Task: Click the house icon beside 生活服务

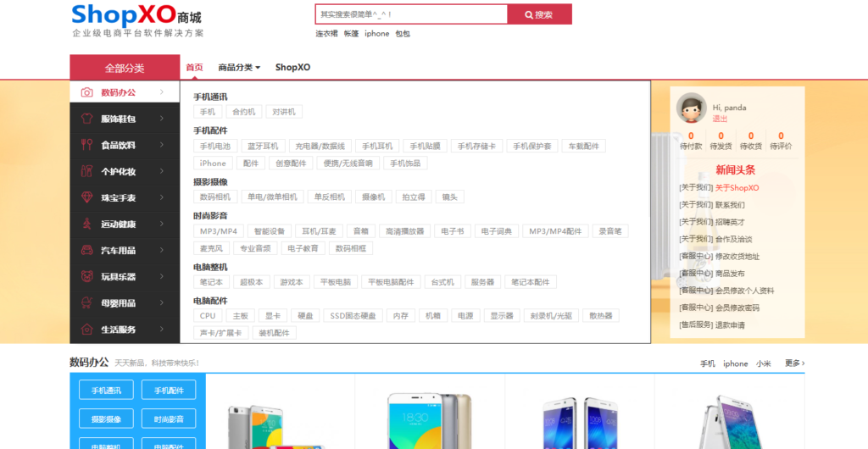Action: (87, 329)
